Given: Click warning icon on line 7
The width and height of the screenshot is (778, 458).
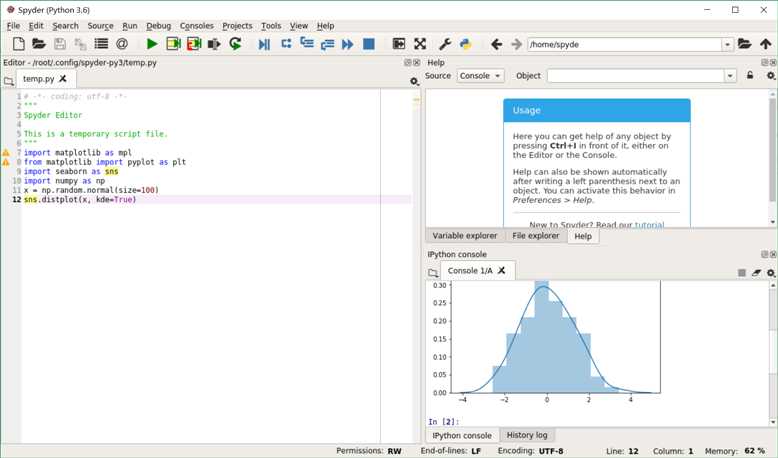Looking at the screenshot, I should pyautogui.click(x=6, y=153).
